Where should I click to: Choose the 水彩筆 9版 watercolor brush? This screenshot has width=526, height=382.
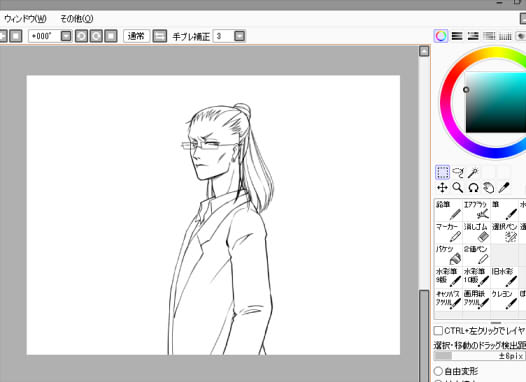(x=449, y=277)
